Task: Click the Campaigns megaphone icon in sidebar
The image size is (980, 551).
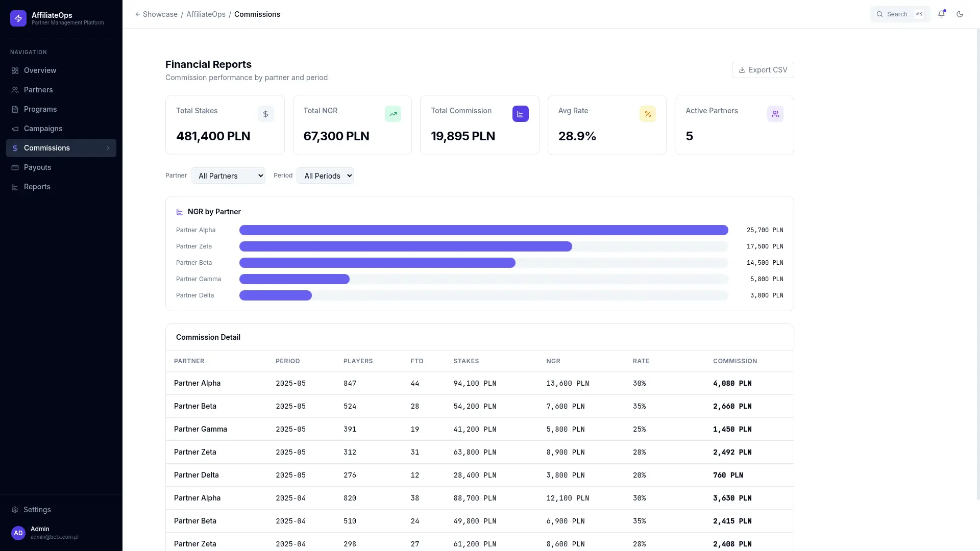Action: point(15,129)
